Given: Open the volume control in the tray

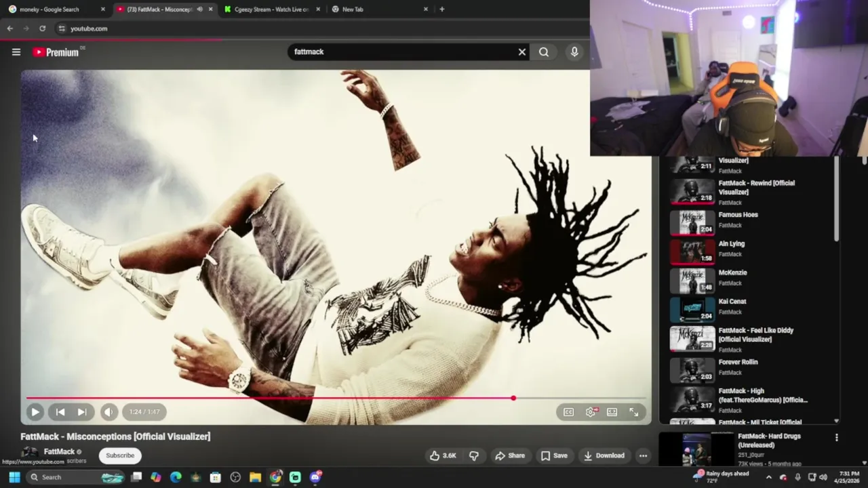Looking at the screenshot, I should pos(823,477).
